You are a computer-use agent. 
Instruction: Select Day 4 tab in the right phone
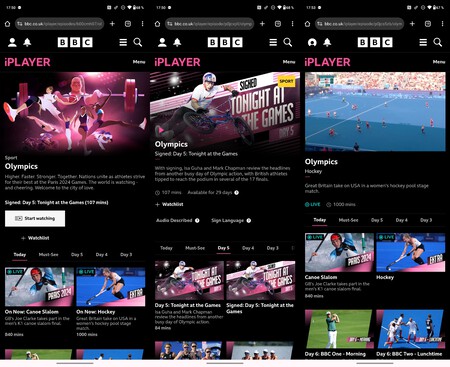pyautogui.click(x=402, y=220)
